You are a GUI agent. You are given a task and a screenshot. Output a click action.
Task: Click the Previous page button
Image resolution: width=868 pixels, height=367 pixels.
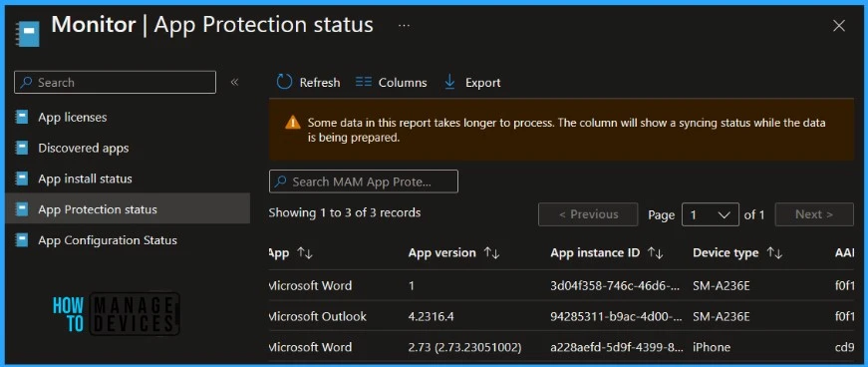[588, 214]
